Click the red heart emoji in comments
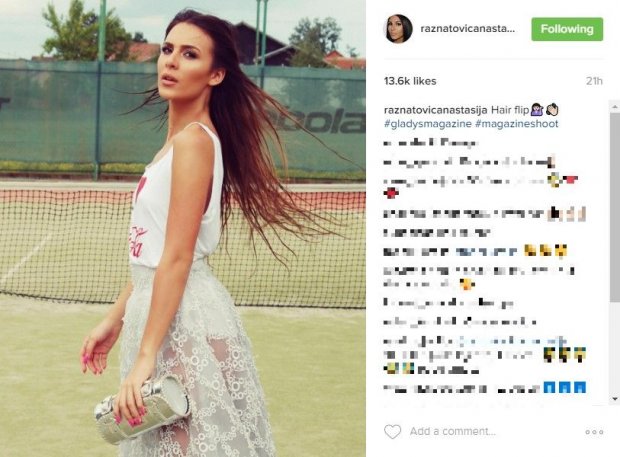 click(x=391, y=194)
